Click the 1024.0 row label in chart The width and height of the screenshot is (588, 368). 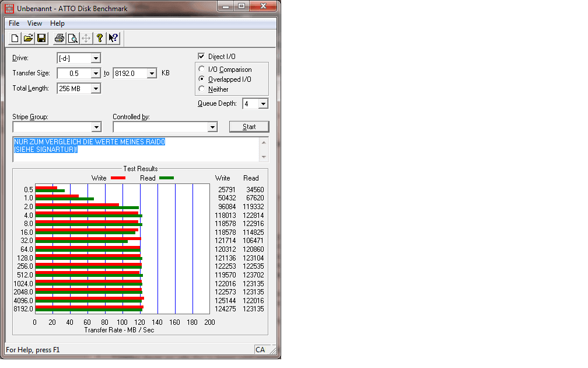pyautogui.click(x=23, y=283)
